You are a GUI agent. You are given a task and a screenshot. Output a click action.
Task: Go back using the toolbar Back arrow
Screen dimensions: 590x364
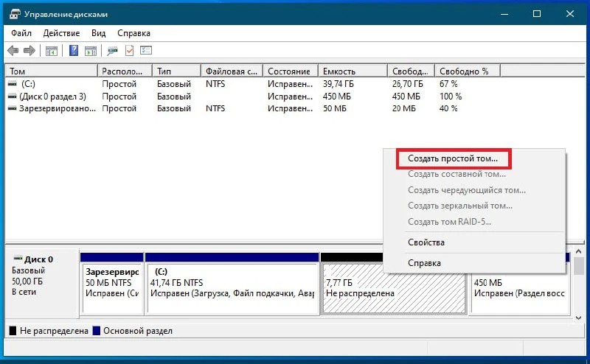[13, 50]
